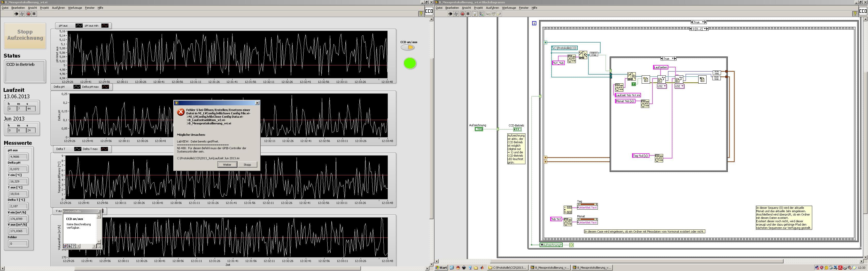
Task: Click the lock icon in the Kontexthilfe window
Action: [69, 246]
